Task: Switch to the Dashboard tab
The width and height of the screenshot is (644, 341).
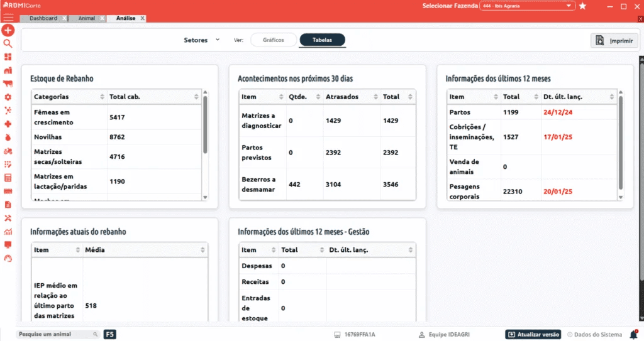Action: (43, 18)
